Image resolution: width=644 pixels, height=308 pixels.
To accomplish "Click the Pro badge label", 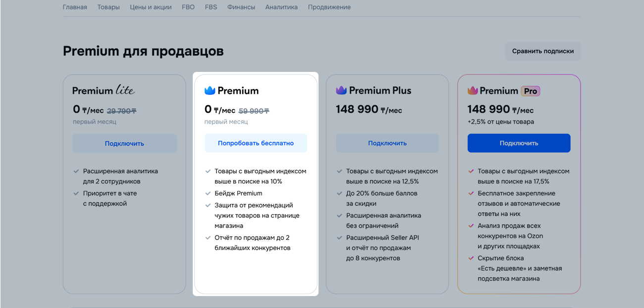I will (x=530, y=91).
